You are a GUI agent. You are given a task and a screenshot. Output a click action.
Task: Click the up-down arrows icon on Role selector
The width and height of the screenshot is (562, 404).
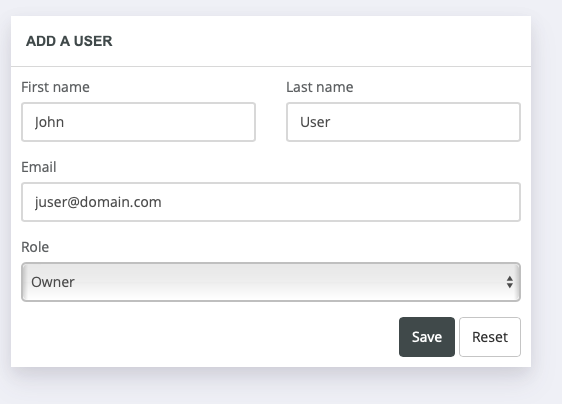tap(509, 282)
